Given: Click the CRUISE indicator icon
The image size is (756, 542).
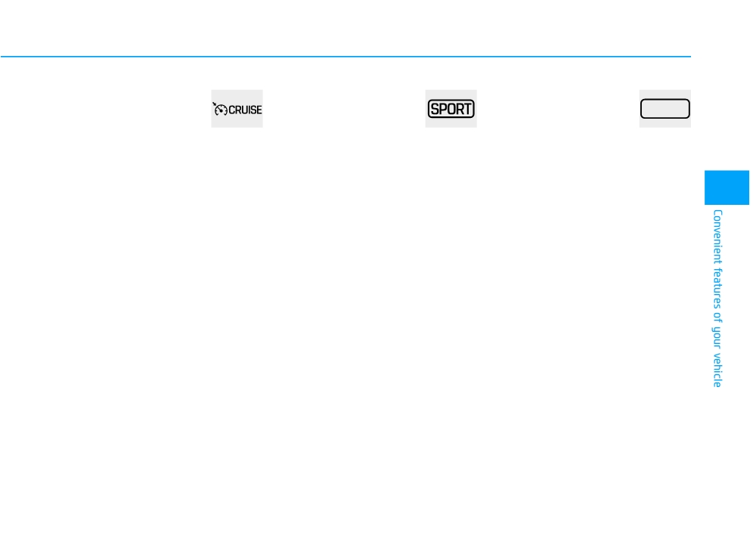Looking at the screenshot, I should coord(237,110).
